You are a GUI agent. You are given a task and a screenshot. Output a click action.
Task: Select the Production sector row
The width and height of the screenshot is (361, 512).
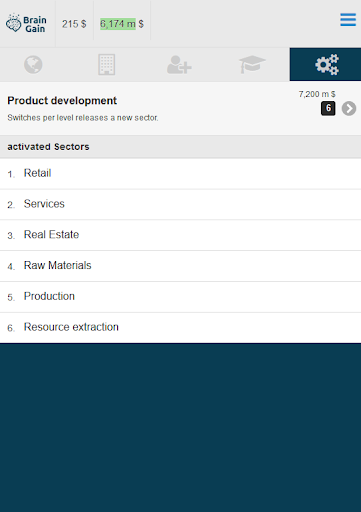(x=180, y=297)
